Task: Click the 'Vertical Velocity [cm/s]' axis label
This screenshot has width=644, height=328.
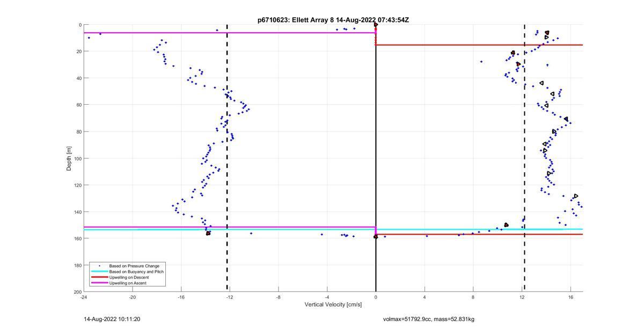Action: [333, 304]
